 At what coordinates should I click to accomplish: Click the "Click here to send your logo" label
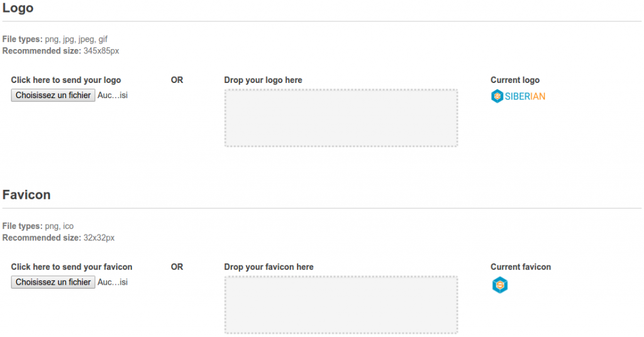[x=66, y=80]
